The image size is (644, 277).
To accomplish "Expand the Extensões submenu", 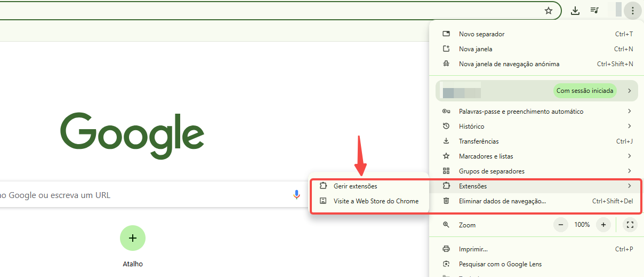I will [537, 186].
